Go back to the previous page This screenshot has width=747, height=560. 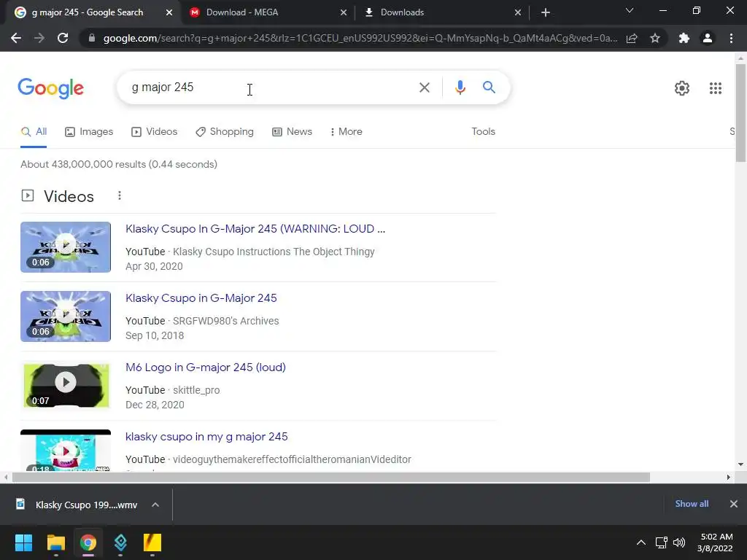pos(16,38)
